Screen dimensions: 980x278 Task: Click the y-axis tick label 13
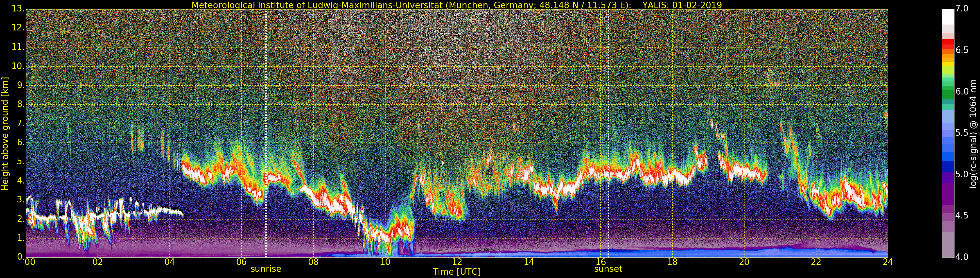tap(18, 9)
